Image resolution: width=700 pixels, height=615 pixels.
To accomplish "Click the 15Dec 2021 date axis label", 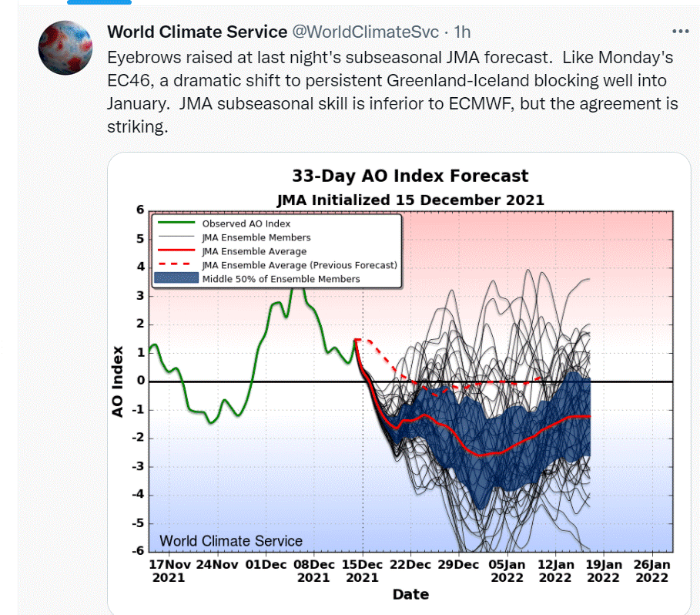I will 362,571.
